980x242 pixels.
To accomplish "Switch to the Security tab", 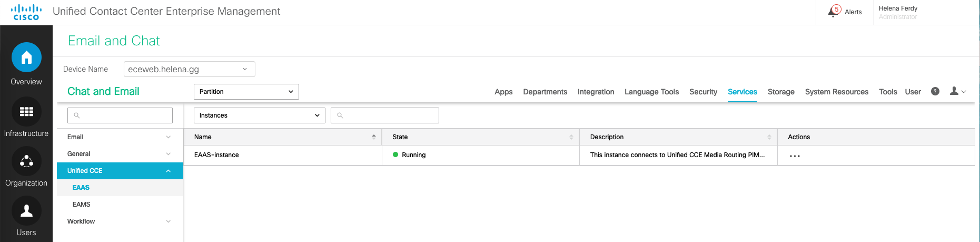I will point(703,92).
